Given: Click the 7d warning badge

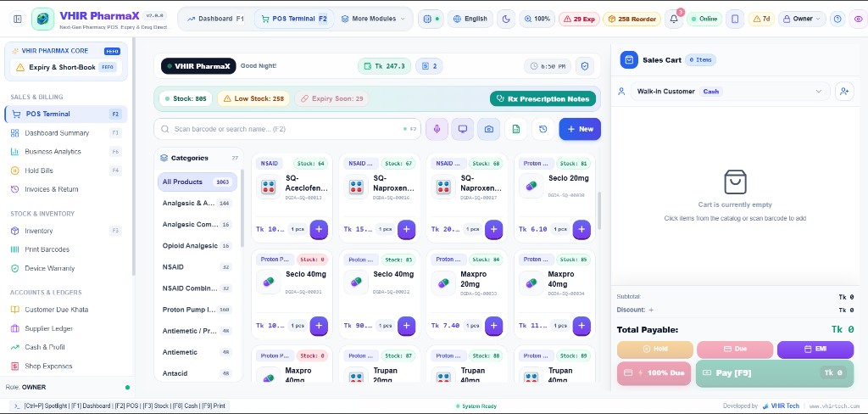Looking at the screenshot, I should click(761, 19).
